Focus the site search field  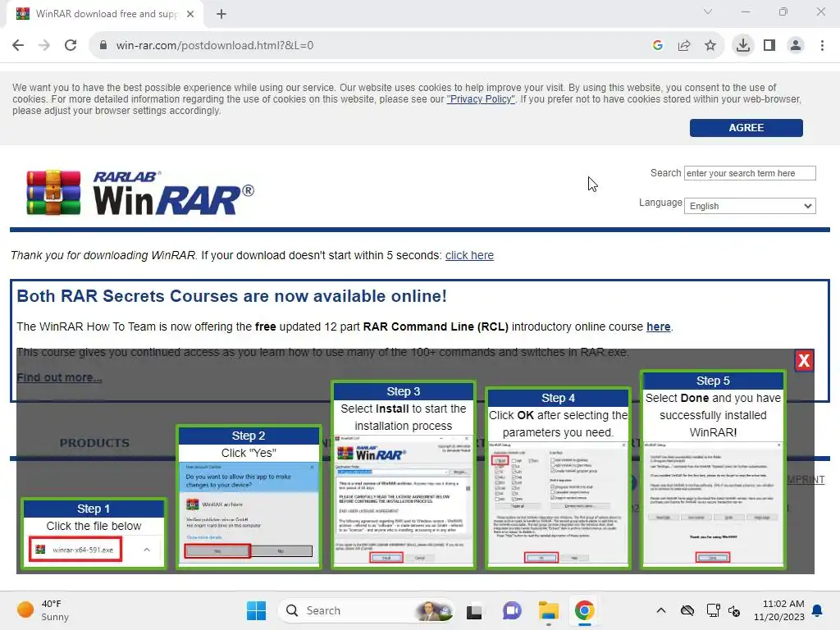[x=750, y=173]
